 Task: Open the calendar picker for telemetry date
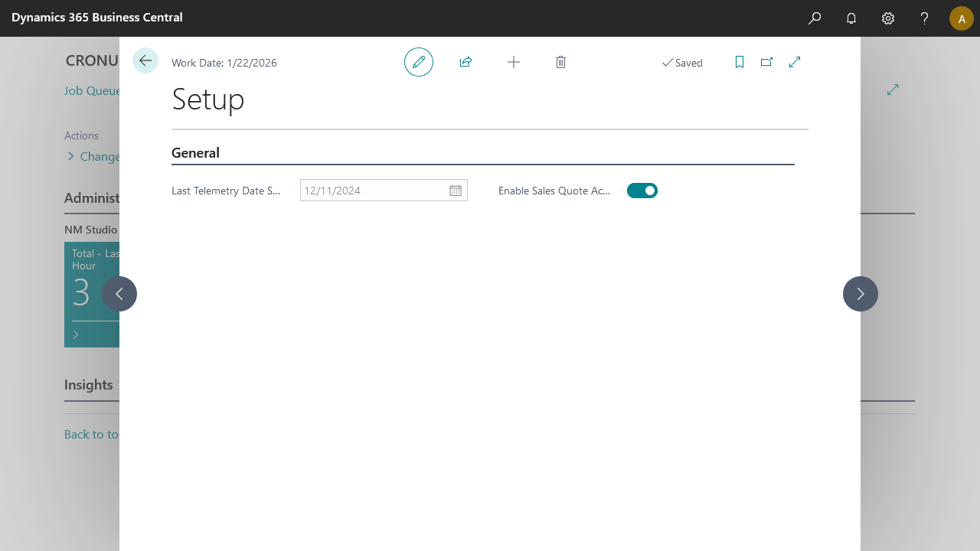pos(456,191)
